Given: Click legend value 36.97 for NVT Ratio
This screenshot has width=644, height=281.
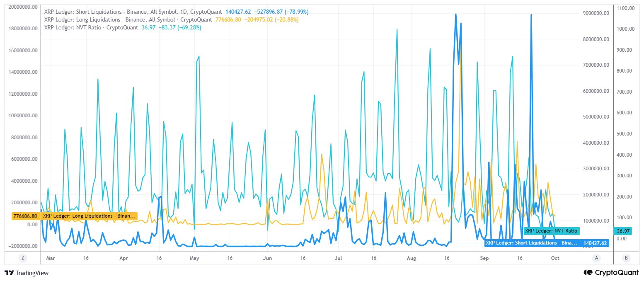Looking at the screenshot, I should [x=148, y=27].
